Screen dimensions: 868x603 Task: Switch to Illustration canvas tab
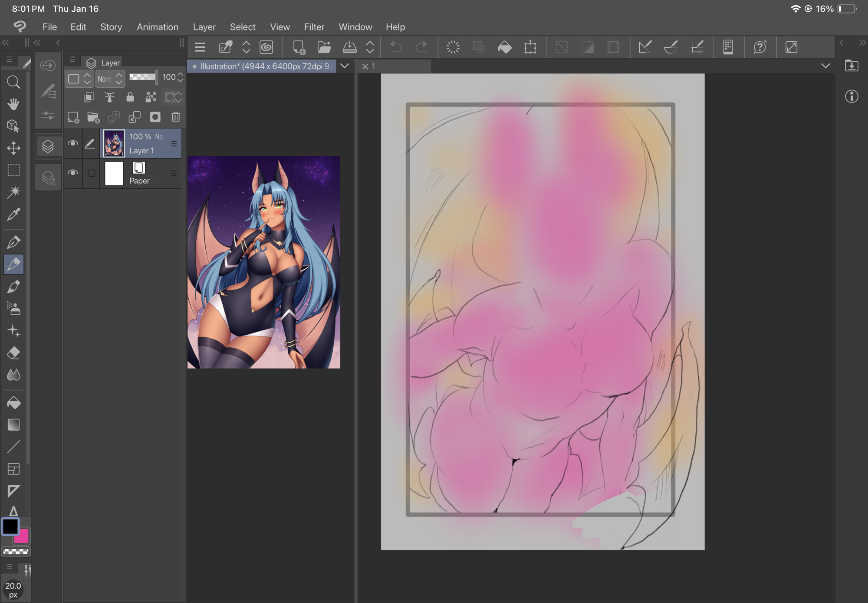point(262,66)
